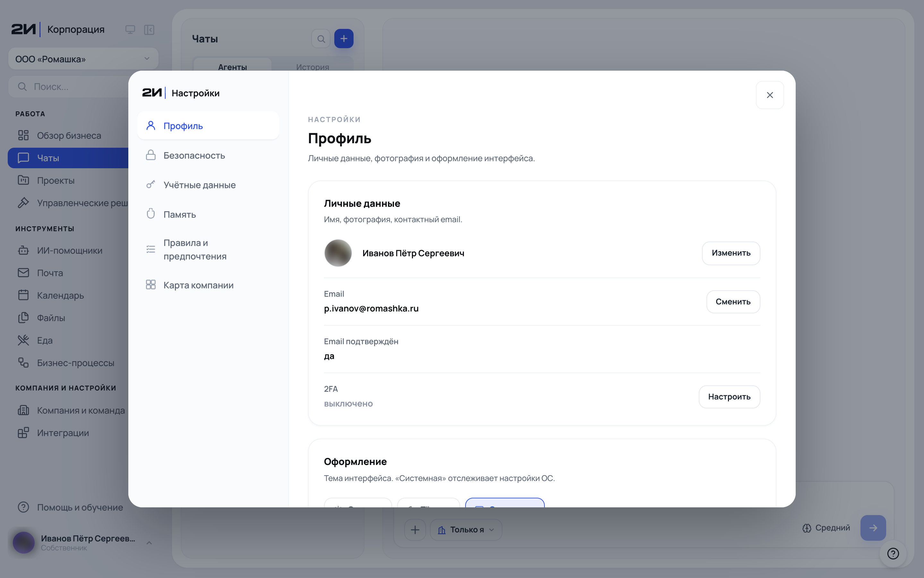Viewport: 924px width, 578px height.
Task: Click Настроить for 2FA
Action: [x=729, y=397]
